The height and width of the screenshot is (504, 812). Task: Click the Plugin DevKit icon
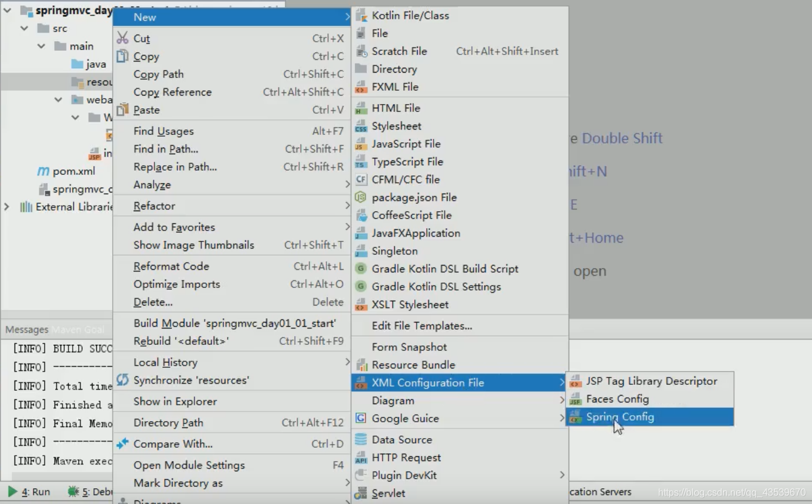(361, 476)
